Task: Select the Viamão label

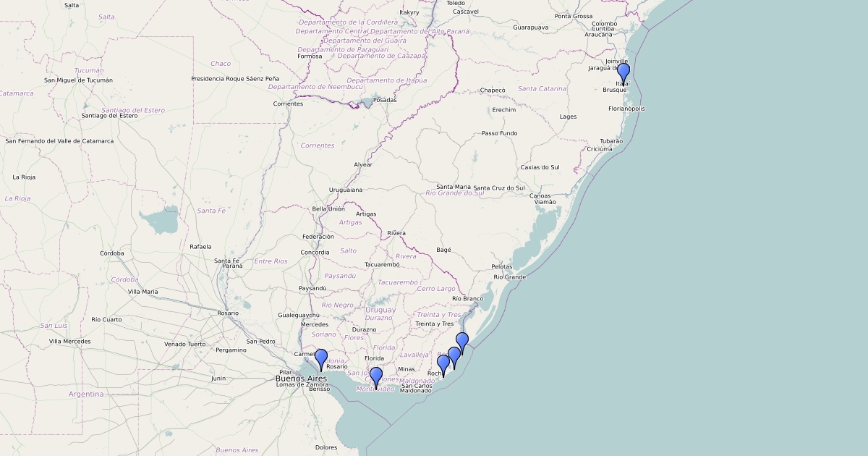Action: click(x=545, y=202)
